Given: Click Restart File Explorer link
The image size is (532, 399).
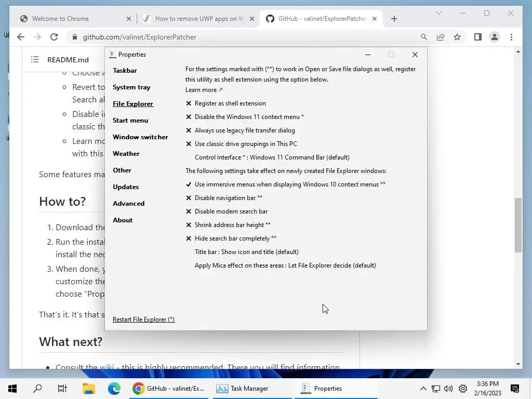Looking at the screenshot, I should pos(143,320).
